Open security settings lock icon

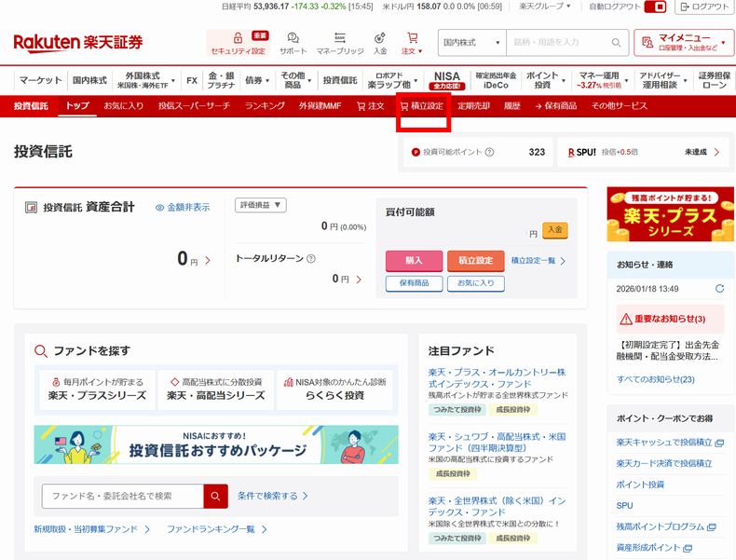click(238, 38)
